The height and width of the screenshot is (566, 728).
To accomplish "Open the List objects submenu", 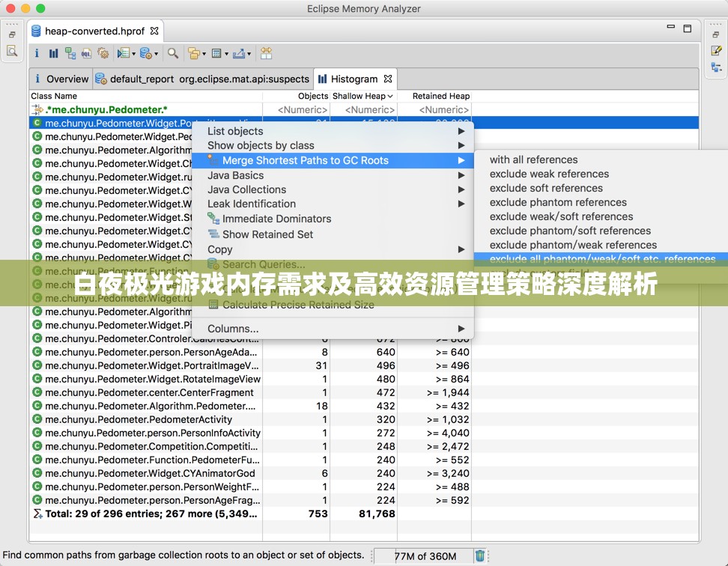I will [x=333, y=131].
